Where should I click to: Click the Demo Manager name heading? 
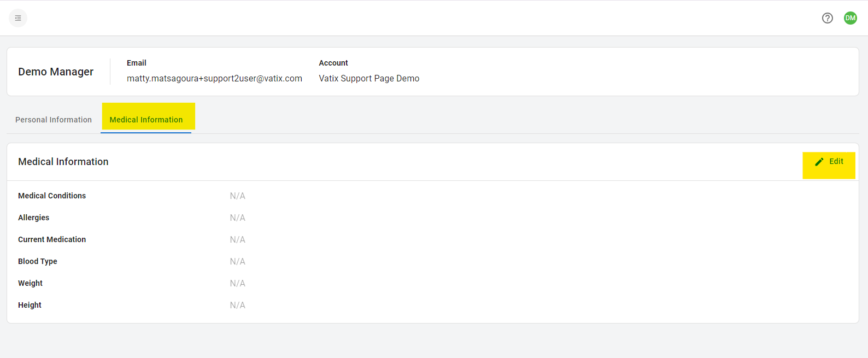pos(56,72)
